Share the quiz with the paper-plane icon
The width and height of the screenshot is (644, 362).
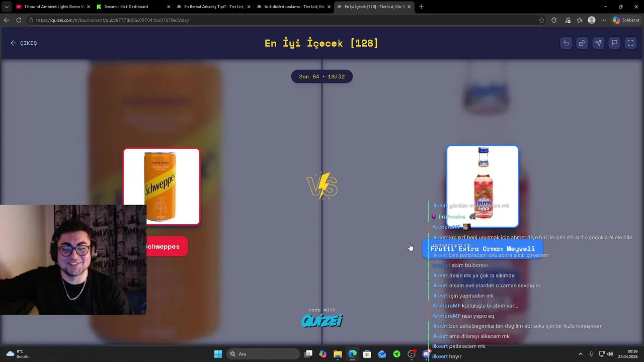coord(598,43)
